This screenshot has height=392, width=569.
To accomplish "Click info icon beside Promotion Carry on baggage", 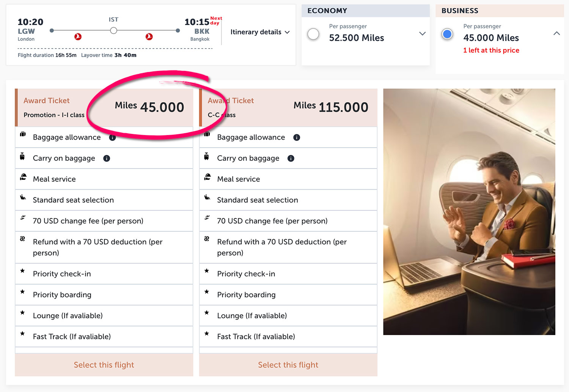I will [x=107, y=158].
